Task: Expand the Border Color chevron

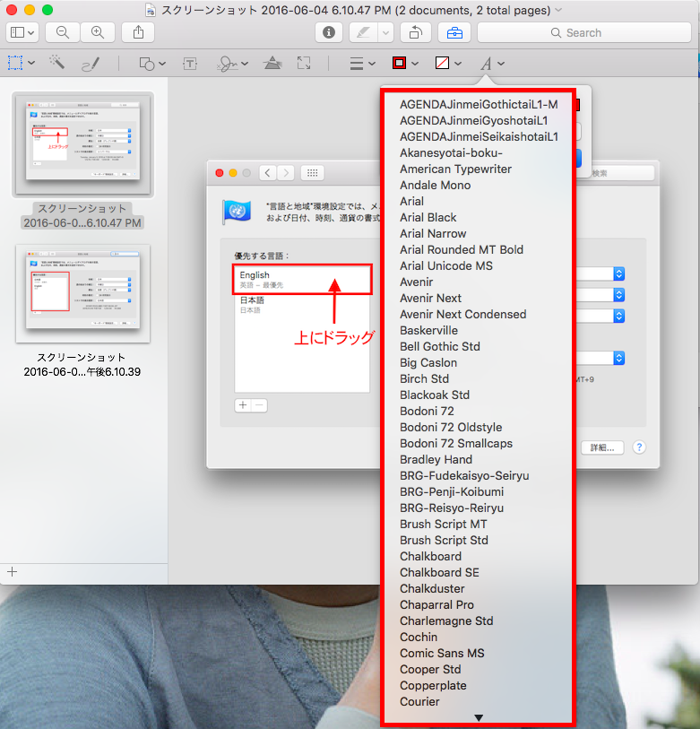Action: coord(415,64)
